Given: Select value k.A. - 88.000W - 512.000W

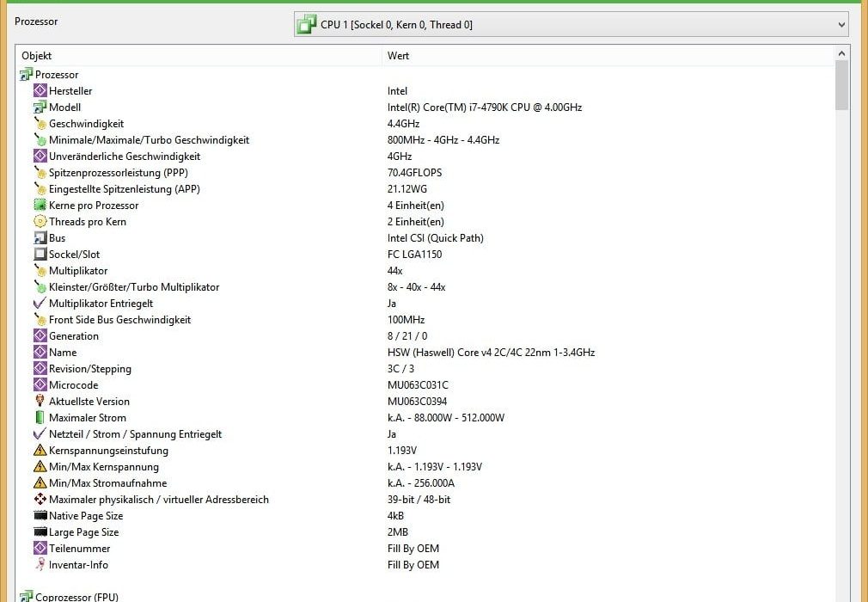Looking at the screenshot, I should tap(446, 417).
